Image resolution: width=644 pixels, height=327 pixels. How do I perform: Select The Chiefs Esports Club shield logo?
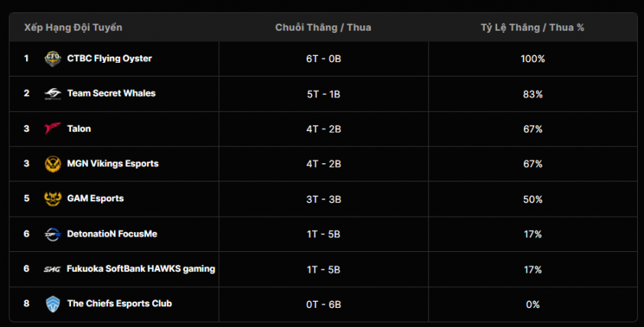click(x=53, y=304)
